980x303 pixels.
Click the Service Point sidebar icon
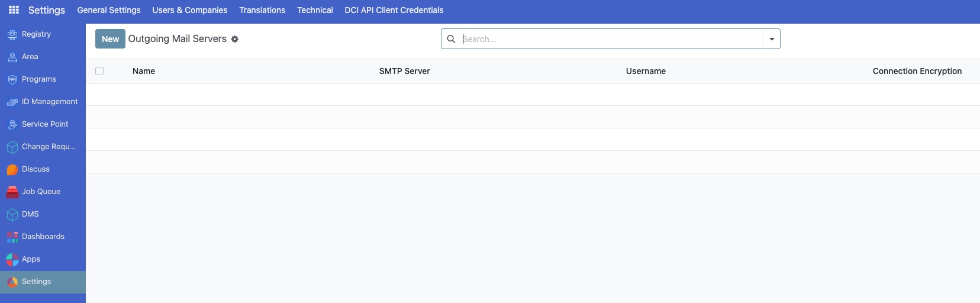click(x=12, y=125)
